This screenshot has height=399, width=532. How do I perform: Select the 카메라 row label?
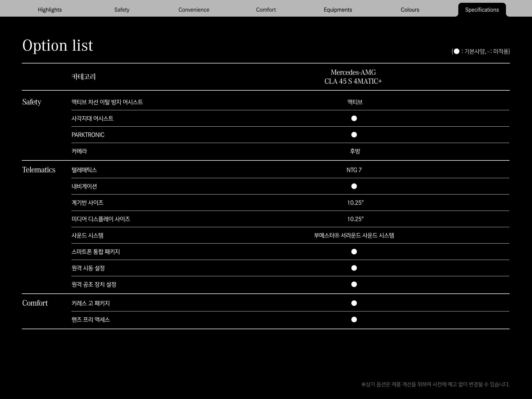coord(79,151)
